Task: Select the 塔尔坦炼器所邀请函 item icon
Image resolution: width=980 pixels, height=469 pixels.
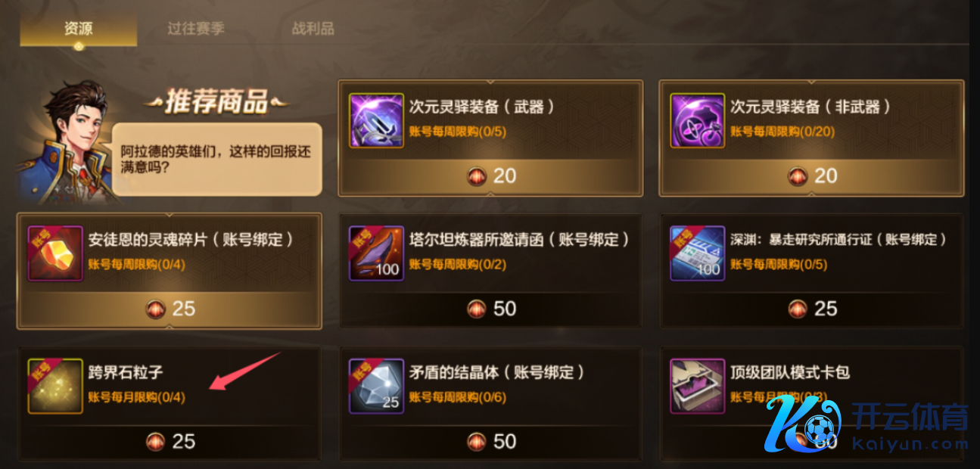Action: pos(376,253)
